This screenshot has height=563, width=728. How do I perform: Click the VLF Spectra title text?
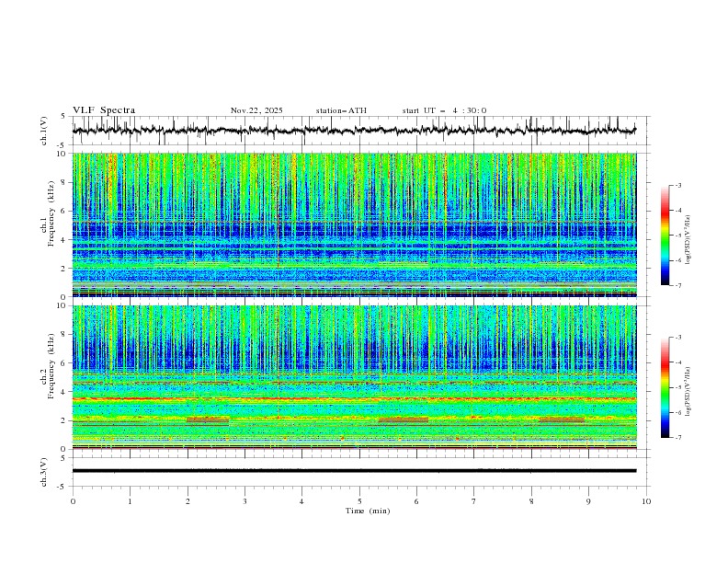(x=104, y=110)
